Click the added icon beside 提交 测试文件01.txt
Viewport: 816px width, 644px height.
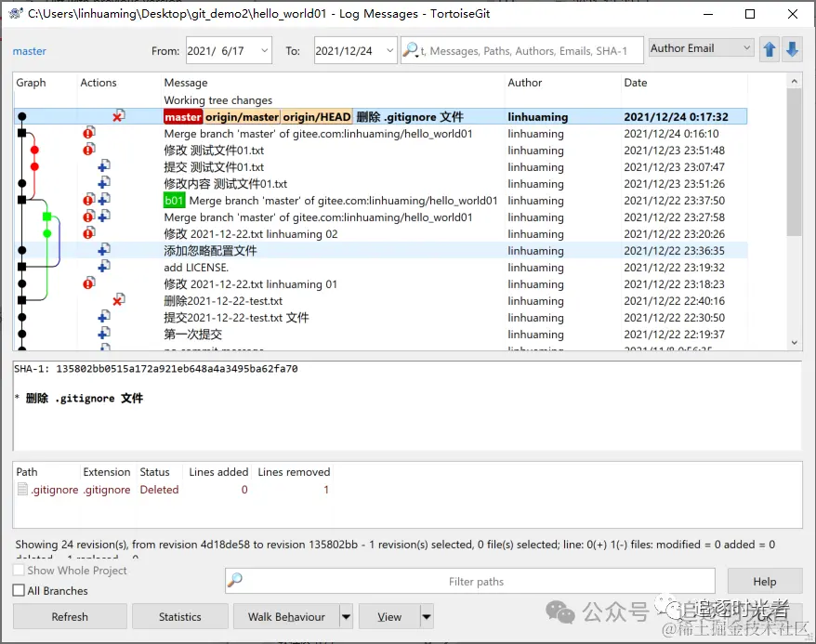(104, 166)
